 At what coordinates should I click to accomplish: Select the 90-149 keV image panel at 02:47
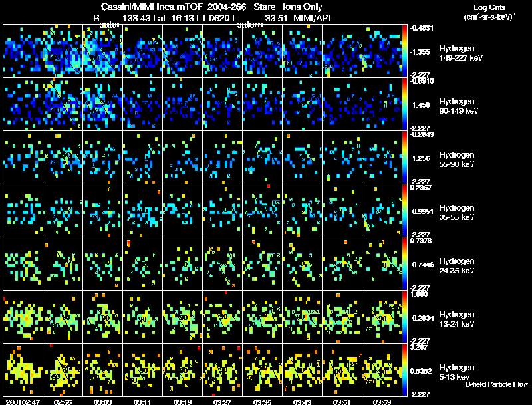(23, 104)
